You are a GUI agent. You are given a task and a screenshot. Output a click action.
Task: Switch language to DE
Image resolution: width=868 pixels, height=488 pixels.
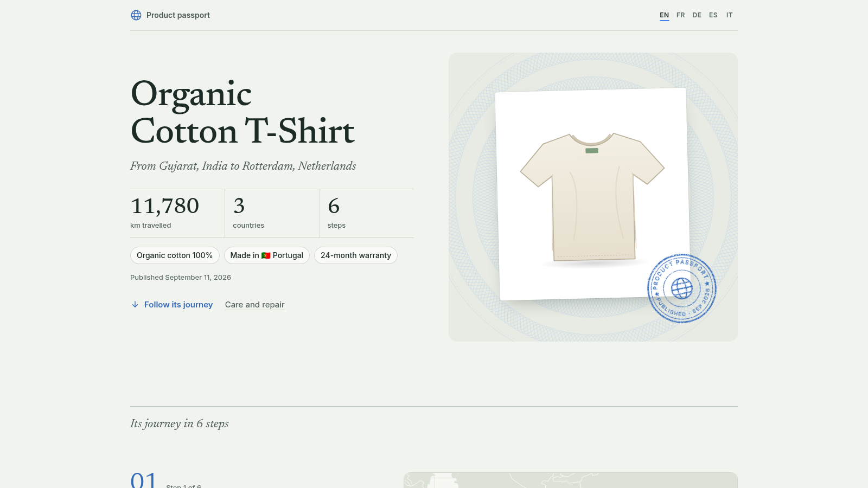coord(697,15)
